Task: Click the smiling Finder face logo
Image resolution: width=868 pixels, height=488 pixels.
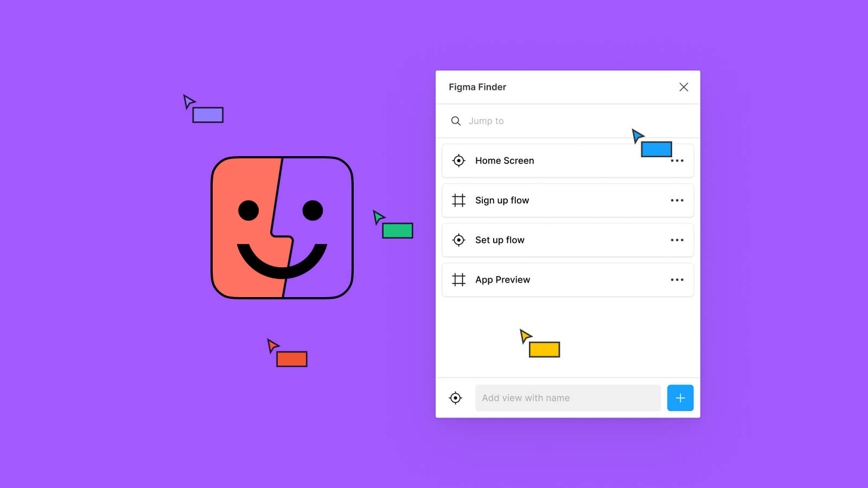Action: pyautogui.click(x=282, y=228)
